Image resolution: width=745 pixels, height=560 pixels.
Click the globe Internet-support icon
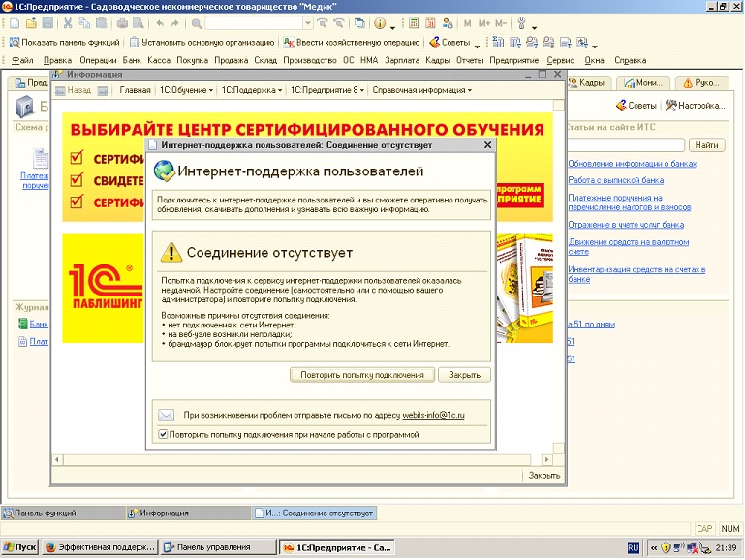(164, 171)
